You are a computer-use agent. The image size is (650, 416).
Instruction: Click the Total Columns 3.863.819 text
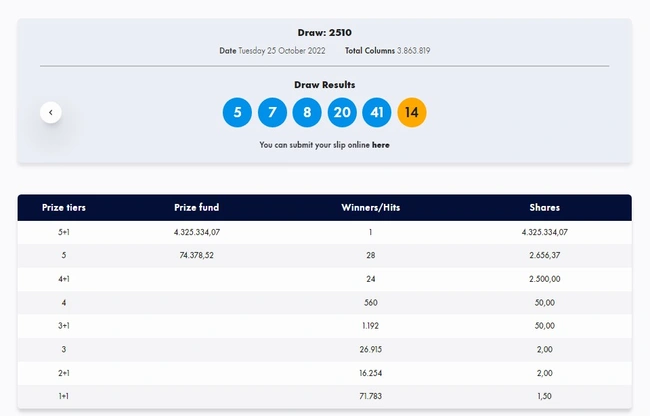click(388, 50)
